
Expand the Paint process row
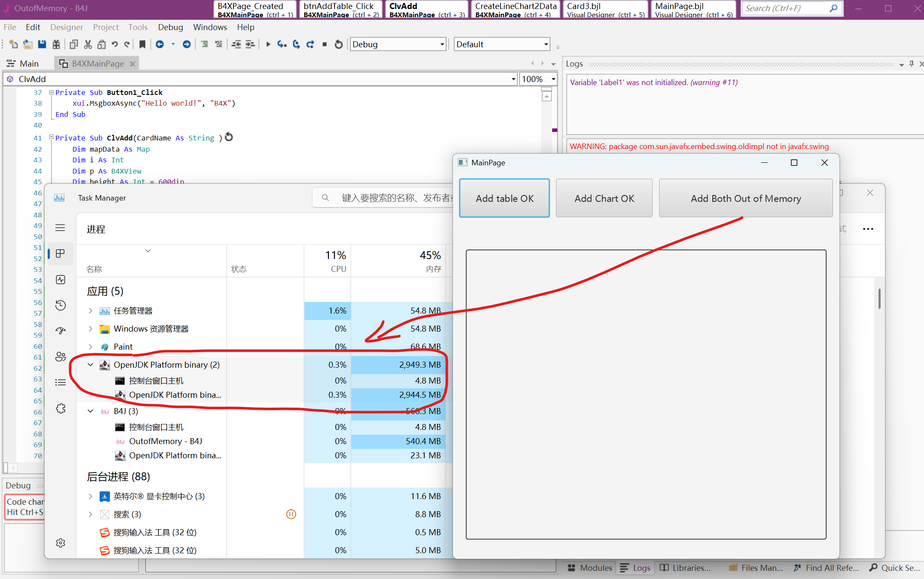91,347
